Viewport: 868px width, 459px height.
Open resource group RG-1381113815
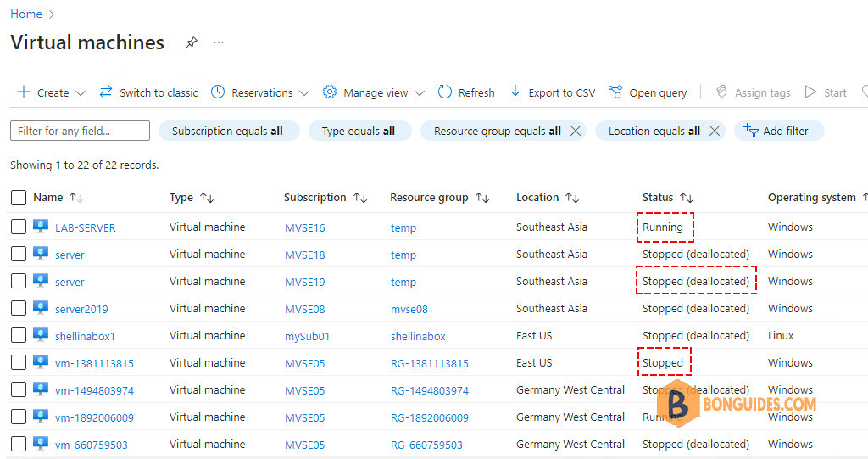(x=430, y=364)
